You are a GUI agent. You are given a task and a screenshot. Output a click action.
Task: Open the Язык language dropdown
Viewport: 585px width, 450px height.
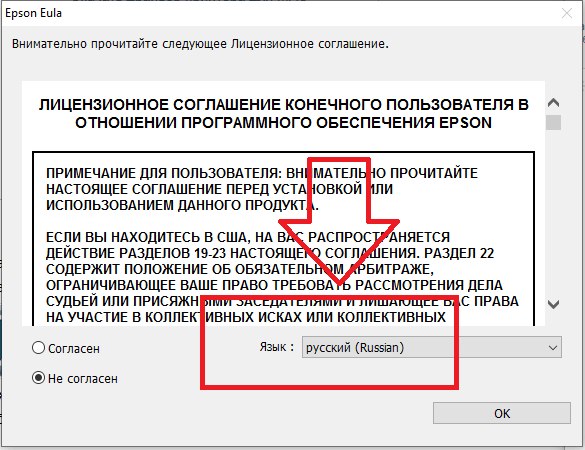[x=432, y=347]
